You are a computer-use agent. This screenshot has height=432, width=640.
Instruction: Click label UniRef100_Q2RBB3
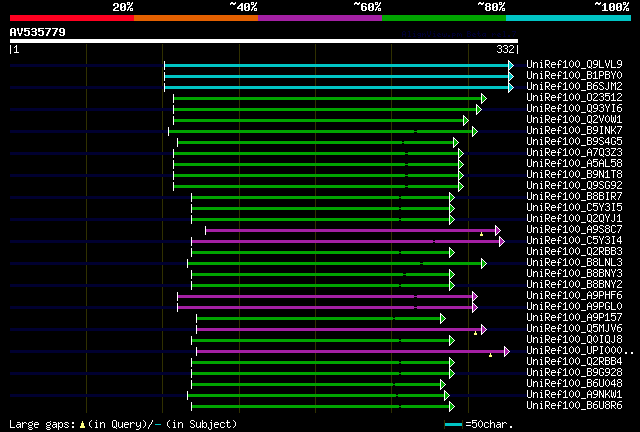point(574,252)
